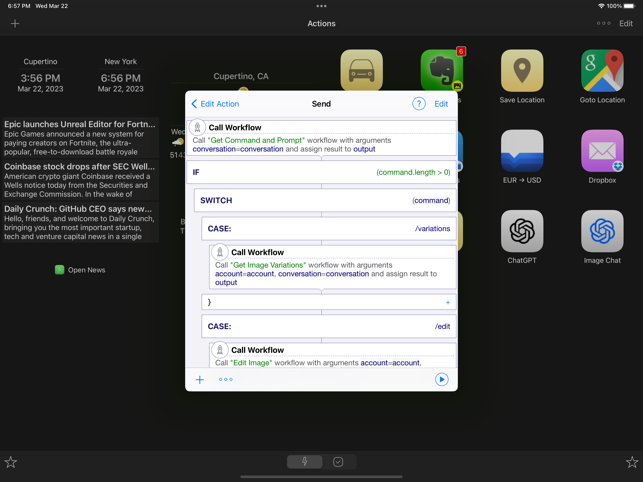Select the SWITCH block row
643x482 pixels.
click(x=325, y=200)
